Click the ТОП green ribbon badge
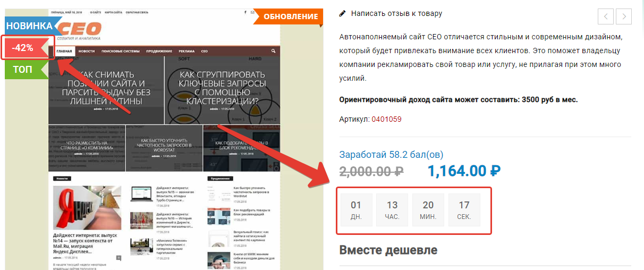This screenshot has width=644, height=270. (x=24, y=70)
